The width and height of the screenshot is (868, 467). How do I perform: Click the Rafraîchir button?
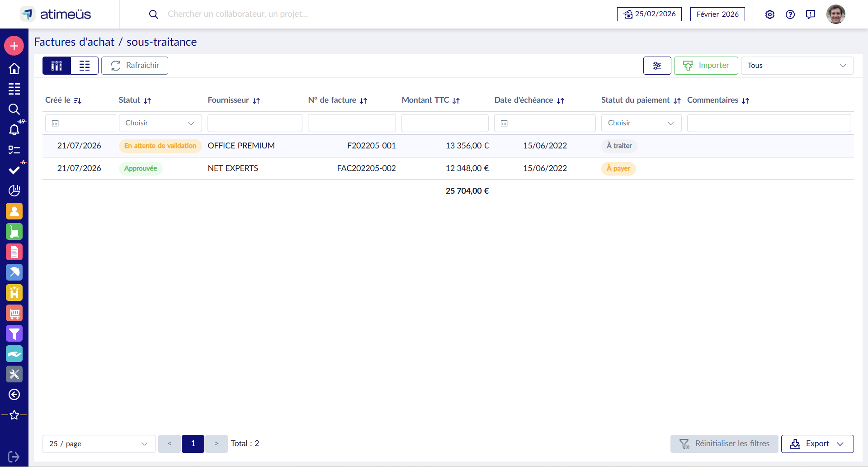click(135, 66)
